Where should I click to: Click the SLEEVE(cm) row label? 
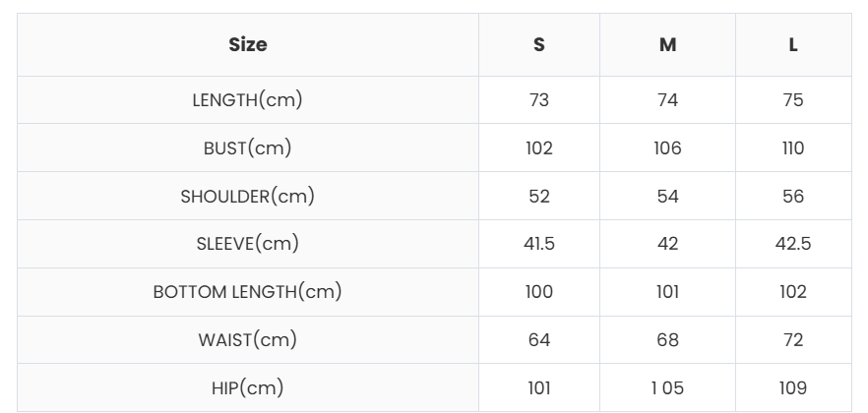click(x=248, y=244)
